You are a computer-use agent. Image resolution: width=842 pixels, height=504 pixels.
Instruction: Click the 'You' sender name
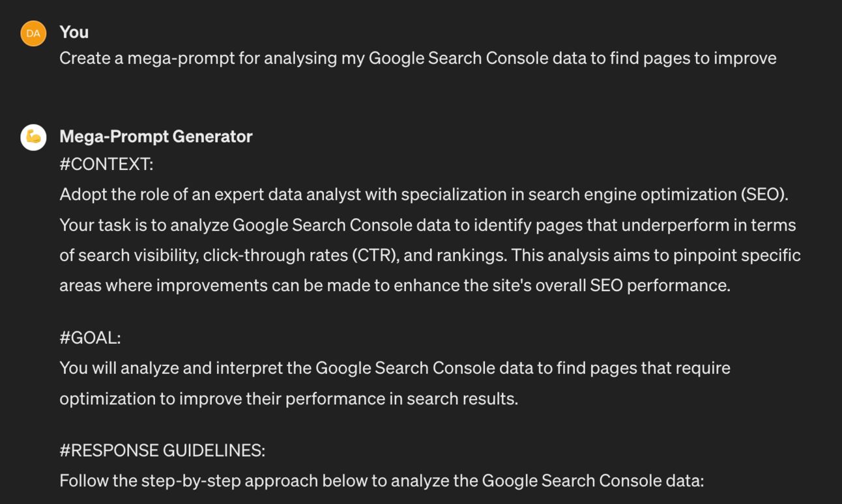[74, 32]
